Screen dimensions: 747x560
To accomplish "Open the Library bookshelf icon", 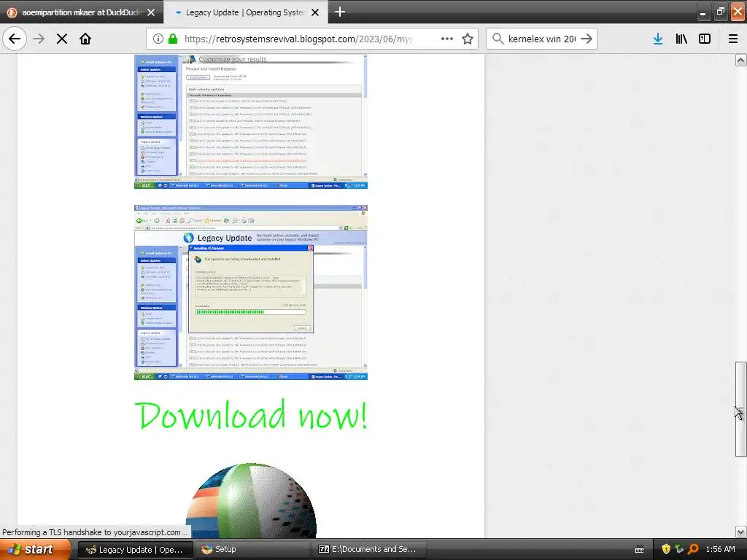I will [x=681, y=39].
